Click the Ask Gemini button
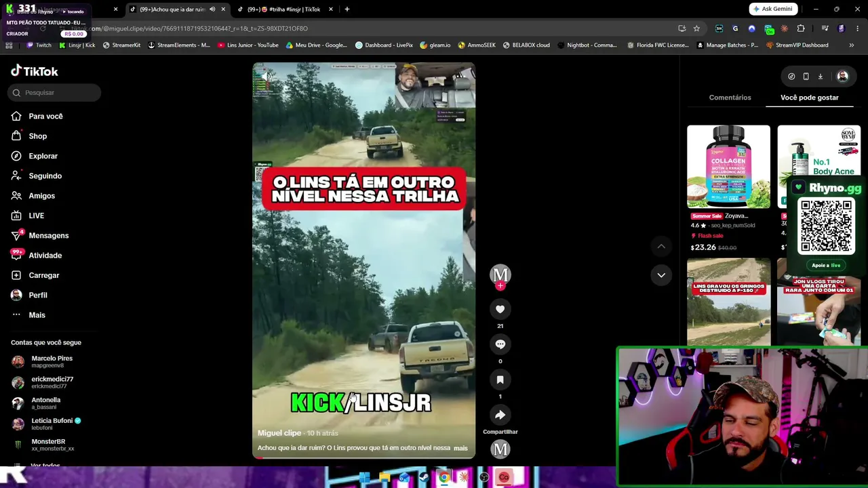Viewport: 868px width, 488px height. (x=773, y=9)
